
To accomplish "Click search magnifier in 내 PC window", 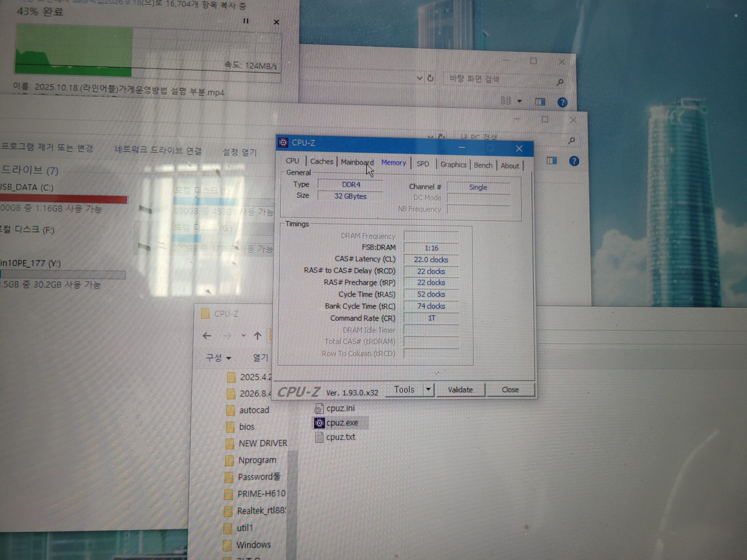I will coord(572,140).
